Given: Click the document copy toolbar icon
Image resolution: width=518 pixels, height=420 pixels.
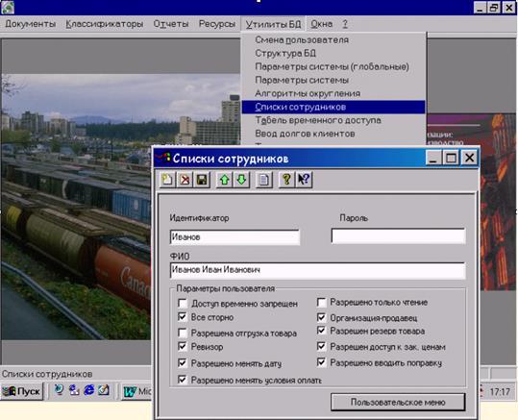Looking at the screenshot, I should [x=264, y=180].
